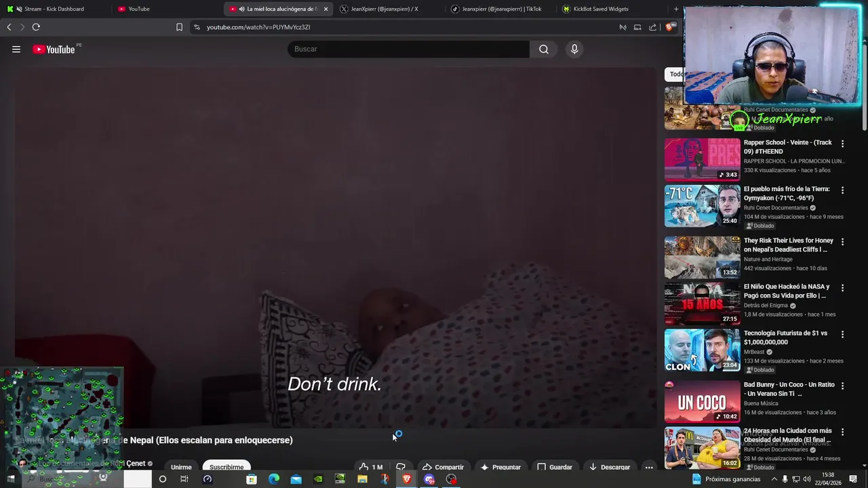Click the search magnifier button
Viewport: 868px width, 488px height.
click(x=544, y=49)
